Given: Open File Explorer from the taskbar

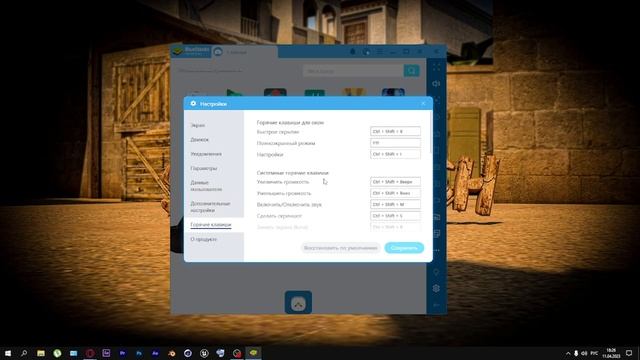Looking at the screenshot, I should [41, 353].
